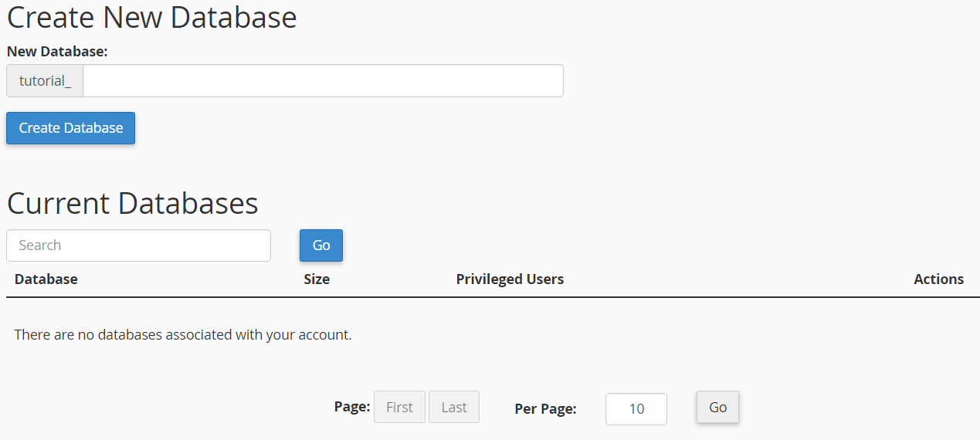The height and width of the screenshot is (440, 980).
Task: Click the Privileged Users column header
Action: (510, 279)
